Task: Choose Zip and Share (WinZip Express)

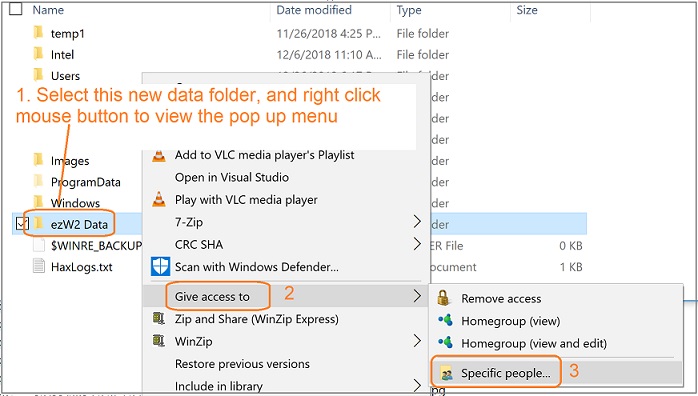Action: 256,319
